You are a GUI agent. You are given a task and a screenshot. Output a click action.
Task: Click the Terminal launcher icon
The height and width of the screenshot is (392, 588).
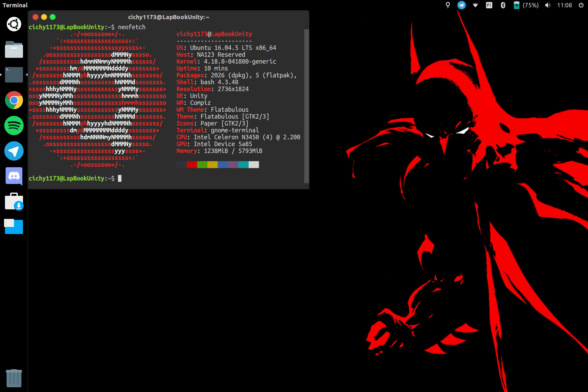14,75
